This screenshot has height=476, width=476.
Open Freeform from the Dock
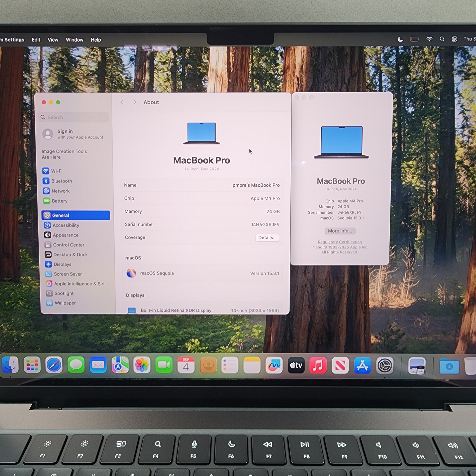tap(274, 365)
